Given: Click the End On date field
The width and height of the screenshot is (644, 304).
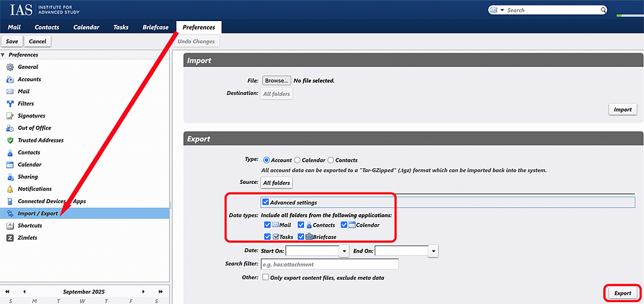Looking at the screenshot, I should [x=401, y=251].
